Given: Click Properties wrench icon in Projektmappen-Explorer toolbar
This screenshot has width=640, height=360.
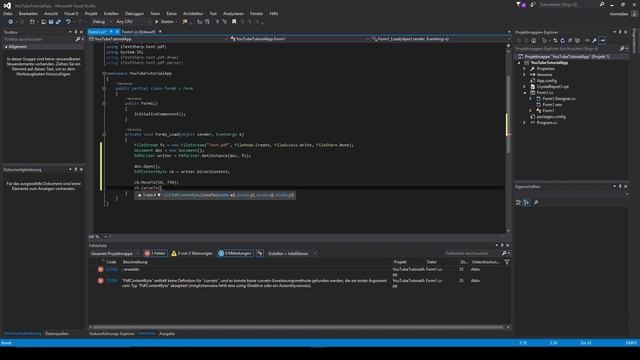Looking at the screenshot, I should click(595, 40).
